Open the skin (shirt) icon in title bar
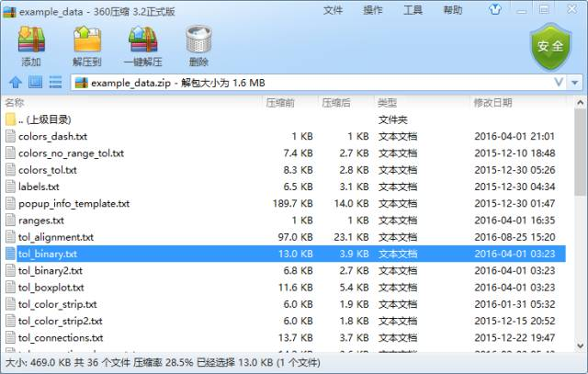Screen dimensions: 588x374 click(495, 9)
